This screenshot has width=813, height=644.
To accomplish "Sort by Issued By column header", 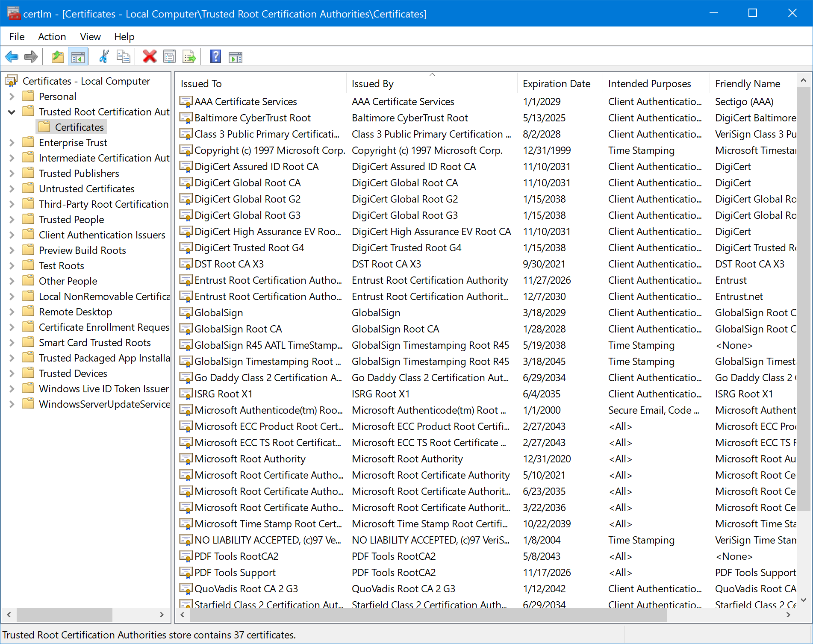I will tap(432, 84).
